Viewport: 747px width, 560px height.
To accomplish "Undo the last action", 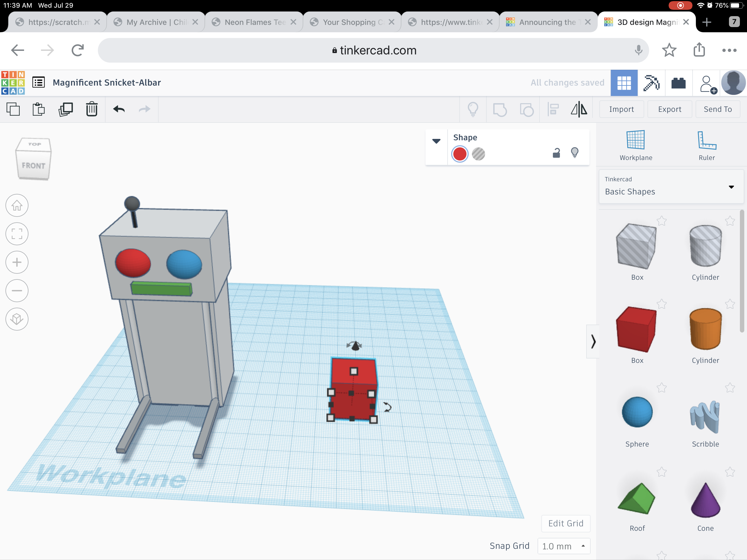I will [x=119, y=109].
